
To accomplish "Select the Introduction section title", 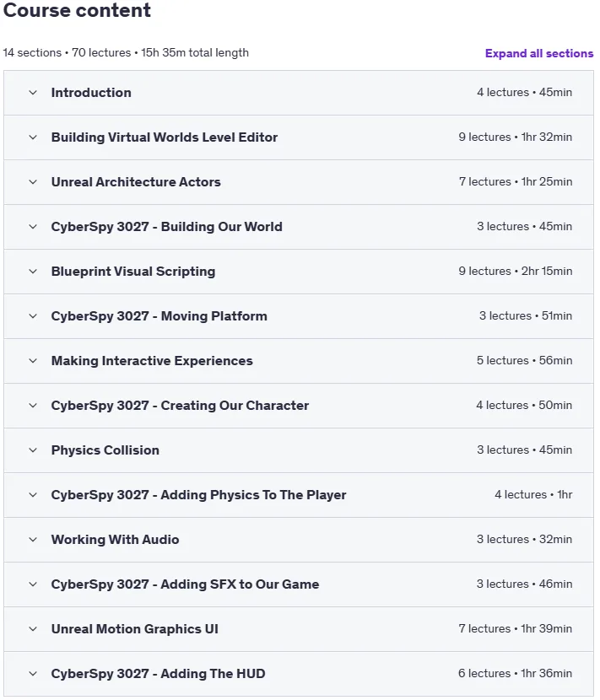I will tap(91, 93).
